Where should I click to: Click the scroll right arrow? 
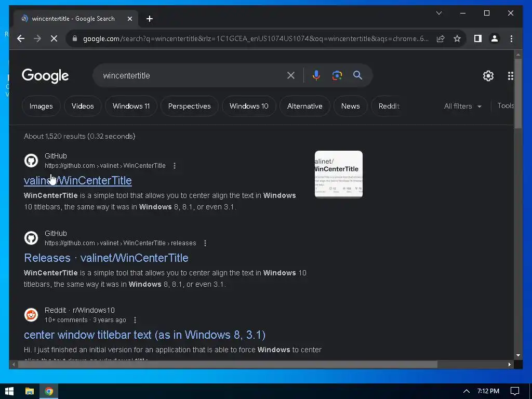tap(509, 364)
